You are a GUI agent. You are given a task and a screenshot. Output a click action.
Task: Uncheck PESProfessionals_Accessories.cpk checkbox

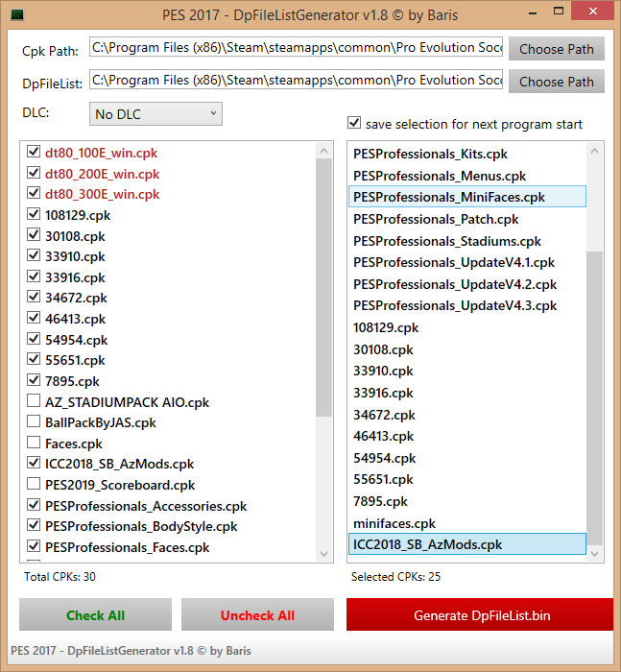[x=34, y=504]
